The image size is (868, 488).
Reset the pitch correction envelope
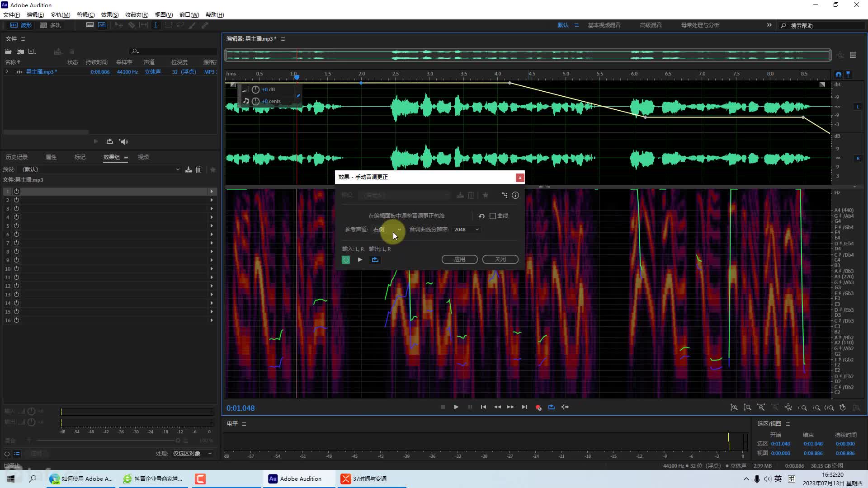point(481,216)
